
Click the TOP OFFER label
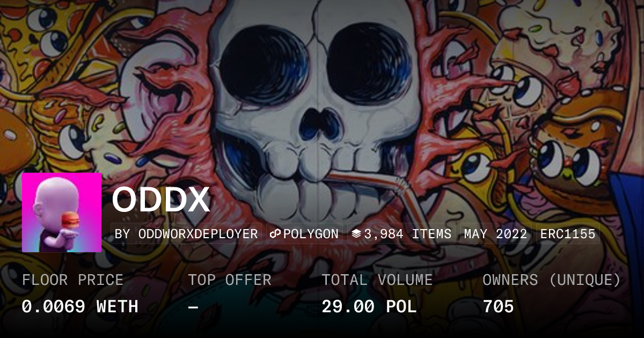coord(230,280)
